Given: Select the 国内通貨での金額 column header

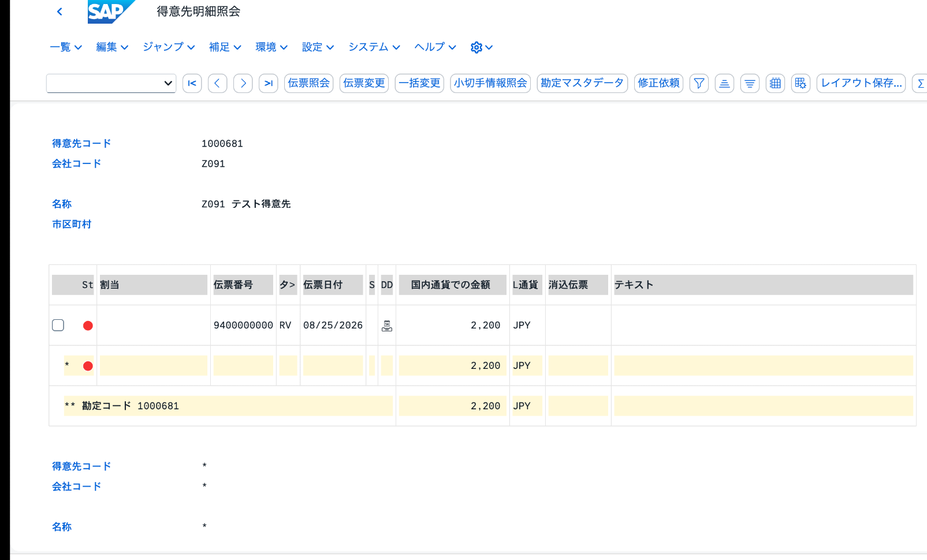Looking at the screenshot, I should pos(453,285).
